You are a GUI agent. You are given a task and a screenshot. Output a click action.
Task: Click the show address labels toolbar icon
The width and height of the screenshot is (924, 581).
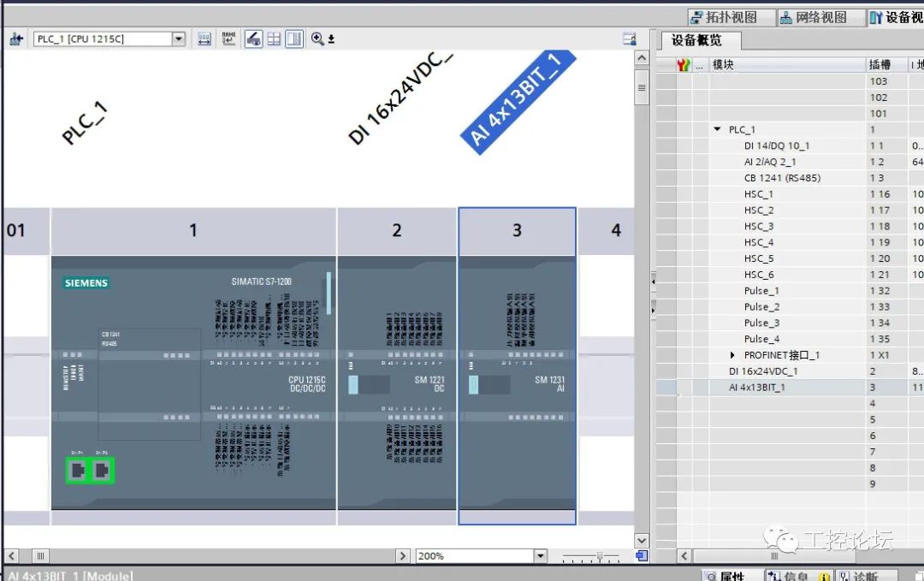[204, 39]
